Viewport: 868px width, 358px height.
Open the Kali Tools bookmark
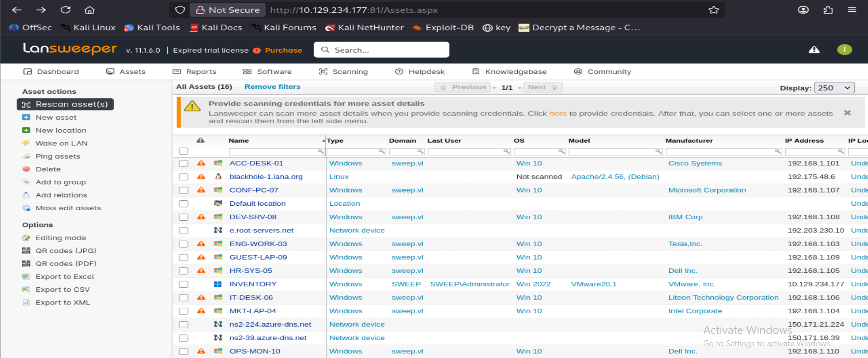coord(152,28)
